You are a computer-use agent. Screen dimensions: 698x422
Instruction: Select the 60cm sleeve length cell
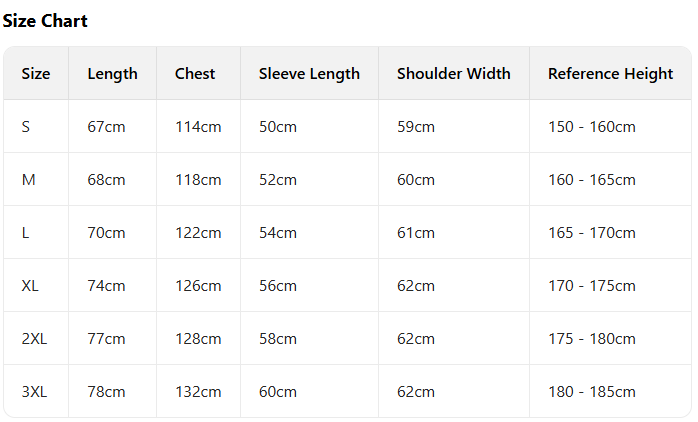pyautogui.click(x=278, y=392)
